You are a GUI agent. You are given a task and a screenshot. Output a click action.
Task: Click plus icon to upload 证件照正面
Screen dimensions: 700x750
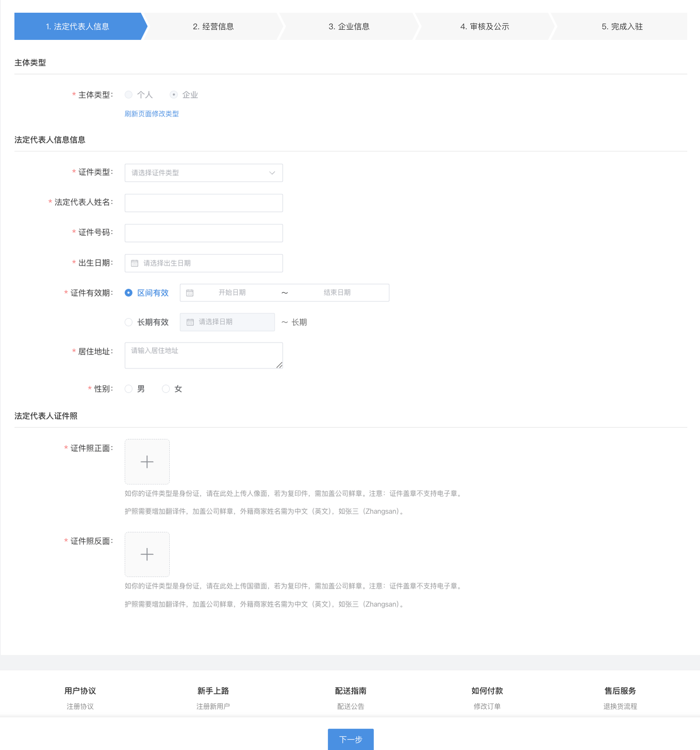pos(147,462)
